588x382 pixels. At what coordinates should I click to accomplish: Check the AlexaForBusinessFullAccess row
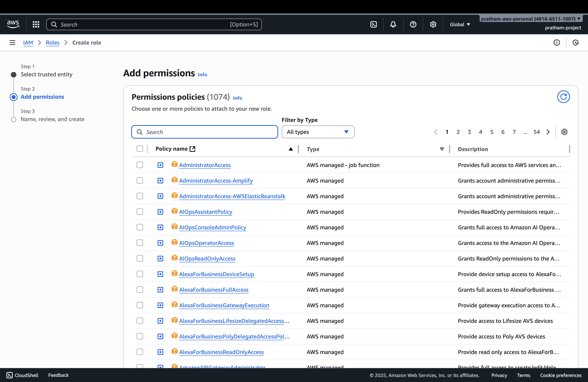pyautogui.click(x=140, y=289)
